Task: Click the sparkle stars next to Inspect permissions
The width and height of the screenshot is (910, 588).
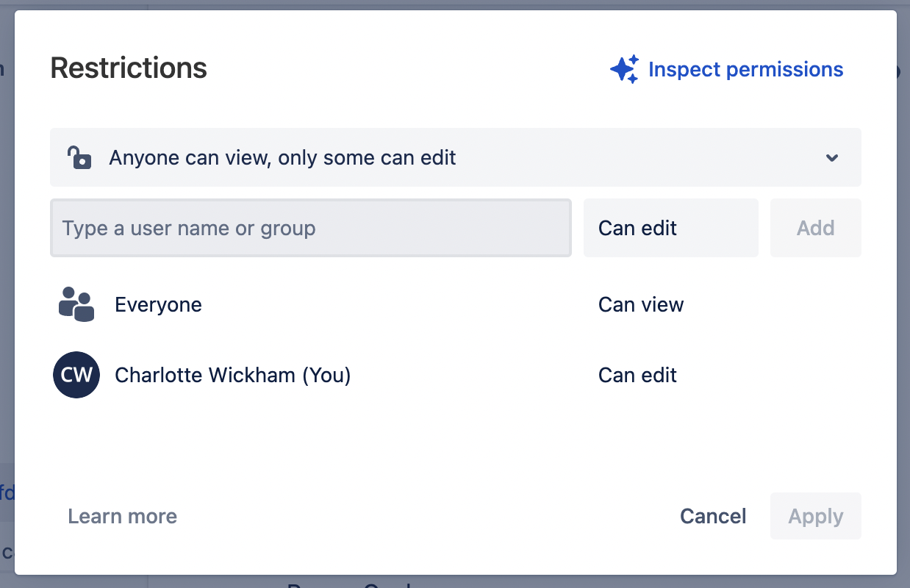Action: click(624, 68)
